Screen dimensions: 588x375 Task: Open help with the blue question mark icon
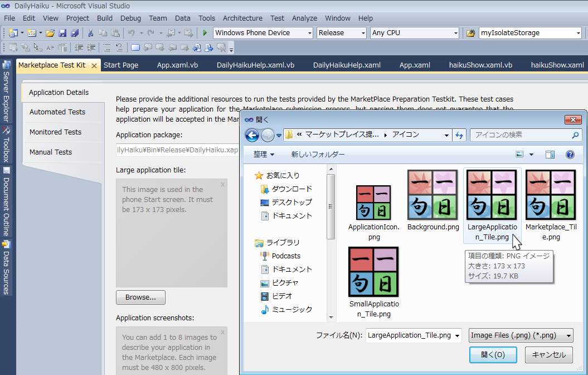[570, 155]
